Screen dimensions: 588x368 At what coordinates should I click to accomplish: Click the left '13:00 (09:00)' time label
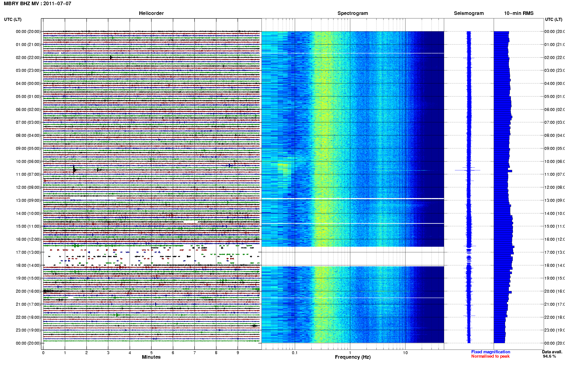pyautogui.click(x=28, y=200)
